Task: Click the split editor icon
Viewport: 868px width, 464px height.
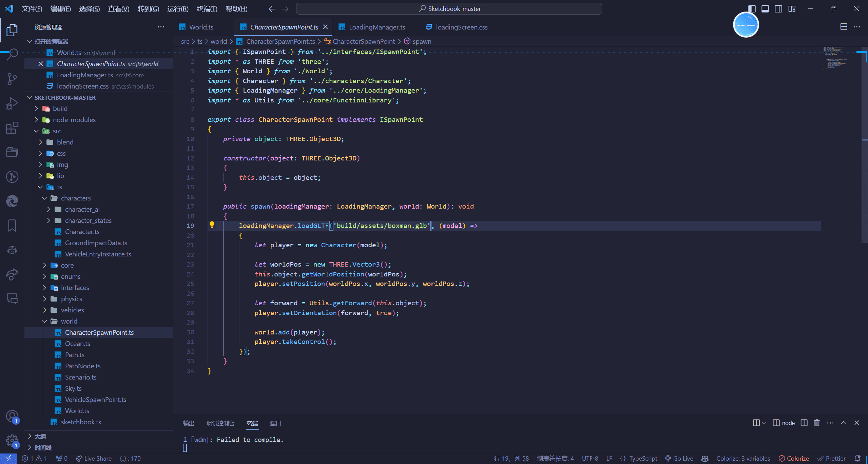Action: pos(844,27)
